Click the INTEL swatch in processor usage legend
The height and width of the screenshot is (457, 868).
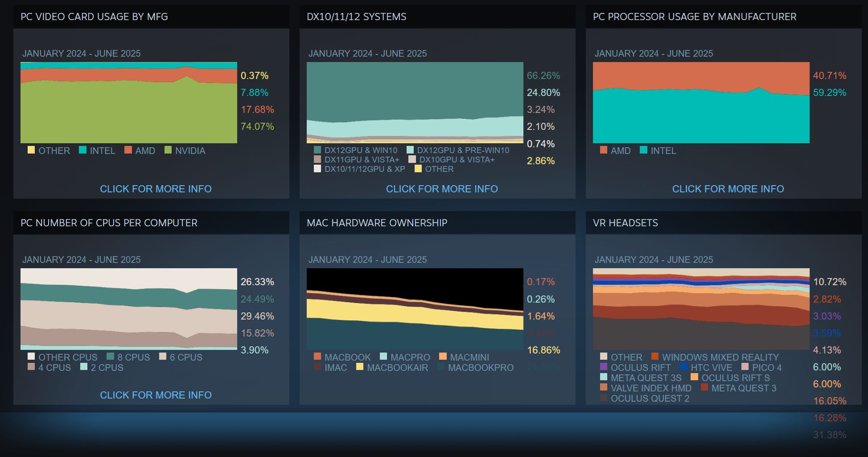643,150
